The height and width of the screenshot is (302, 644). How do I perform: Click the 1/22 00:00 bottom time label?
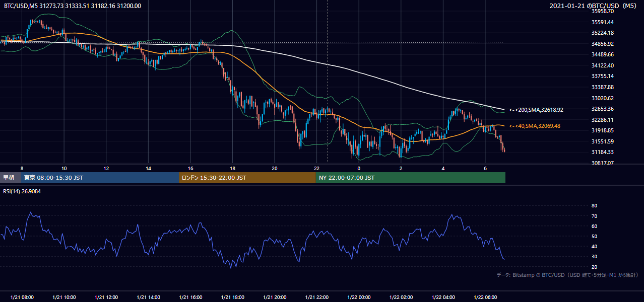[359, 297]
